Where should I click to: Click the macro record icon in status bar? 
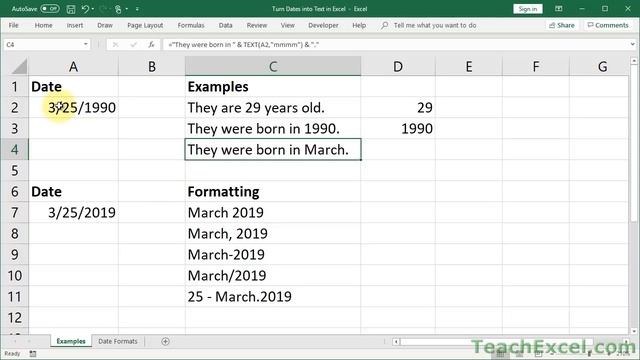[33, 353]
